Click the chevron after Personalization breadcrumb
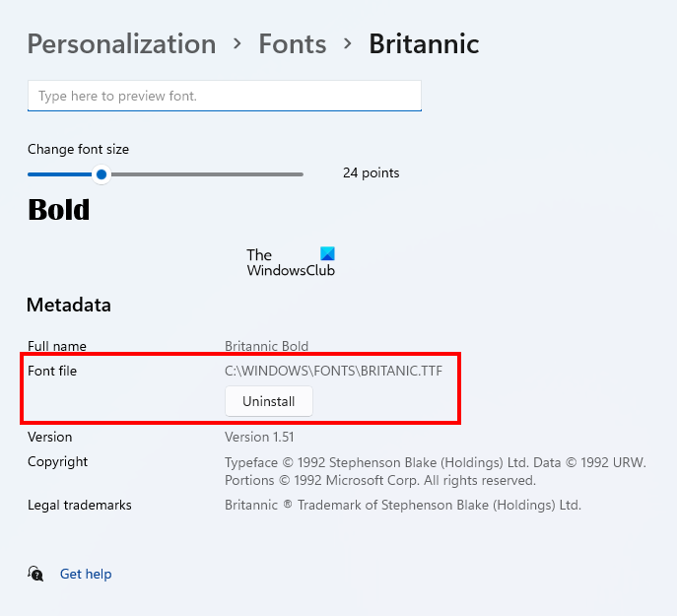 (237, 44)
